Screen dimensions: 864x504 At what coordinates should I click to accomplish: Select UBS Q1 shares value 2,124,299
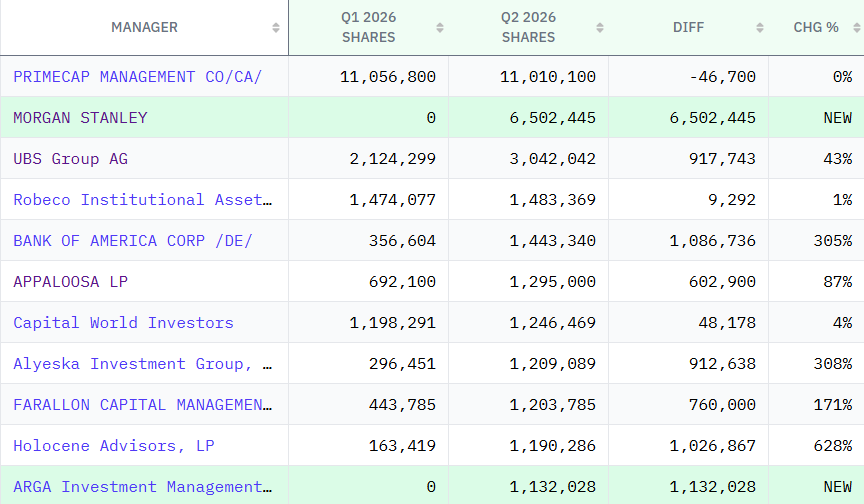tap(392, 159)
